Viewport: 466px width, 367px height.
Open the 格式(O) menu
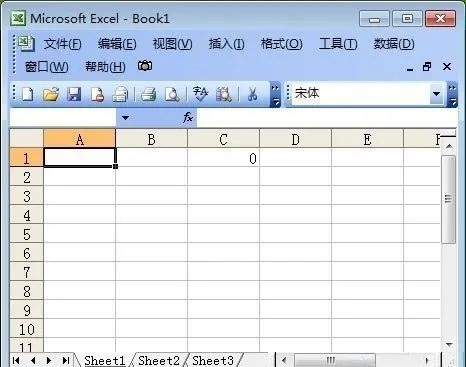pos(282,44)
